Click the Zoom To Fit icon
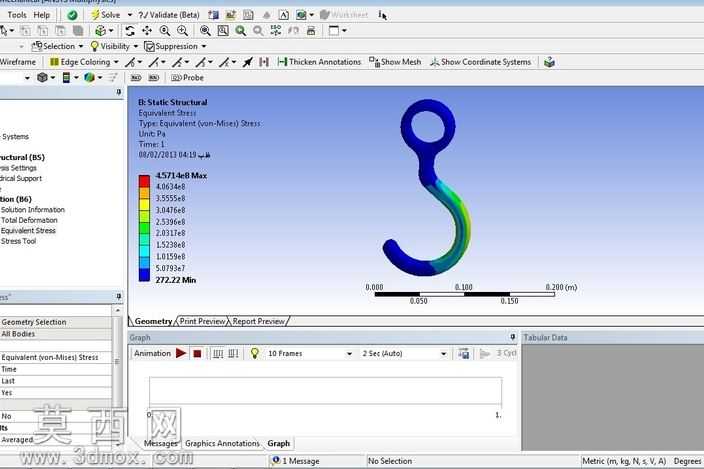Screen dimensions: 704x469 click(205, 31)
